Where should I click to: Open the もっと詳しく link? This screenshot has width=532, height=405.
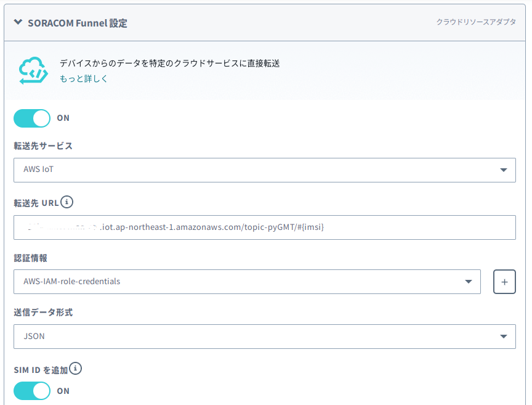tap(84, 79)
